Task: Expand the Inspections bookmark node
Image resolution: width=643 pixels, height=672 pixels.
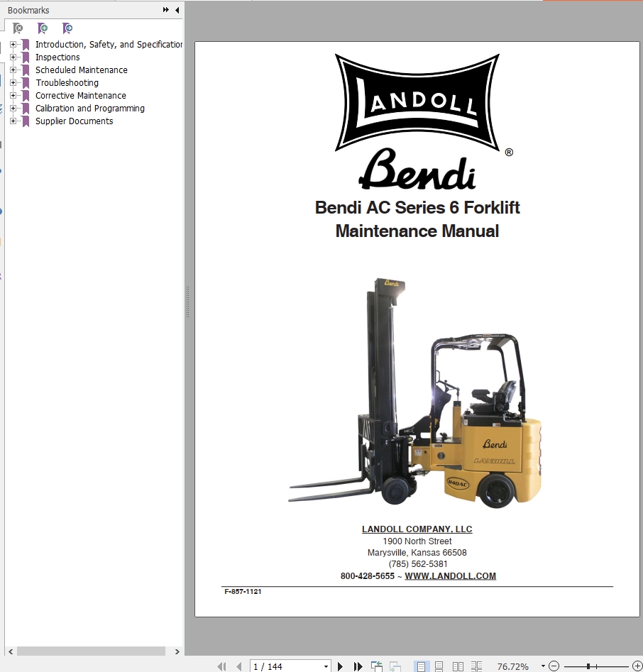Action: coord(13,57)
